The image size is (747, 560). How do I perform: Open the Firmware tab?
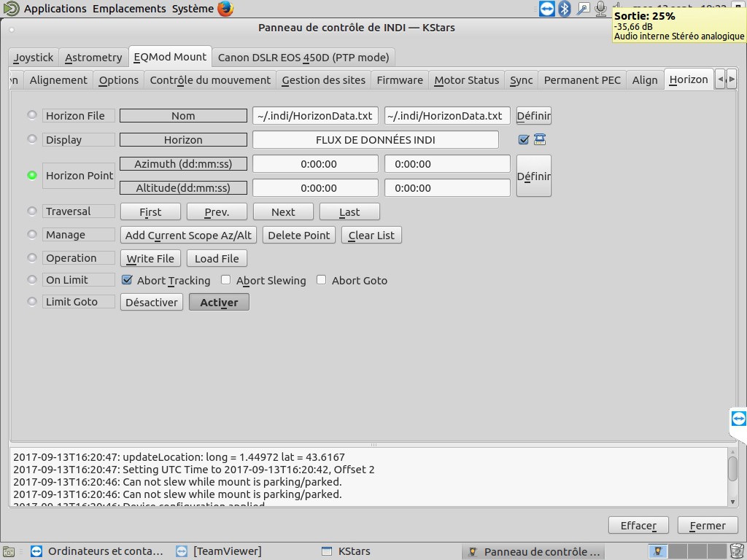point(400,80)
